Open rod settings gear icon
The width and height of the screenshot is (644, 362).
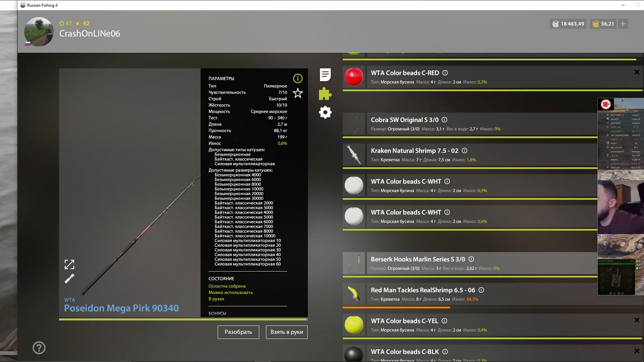click(x=325, y=112)
